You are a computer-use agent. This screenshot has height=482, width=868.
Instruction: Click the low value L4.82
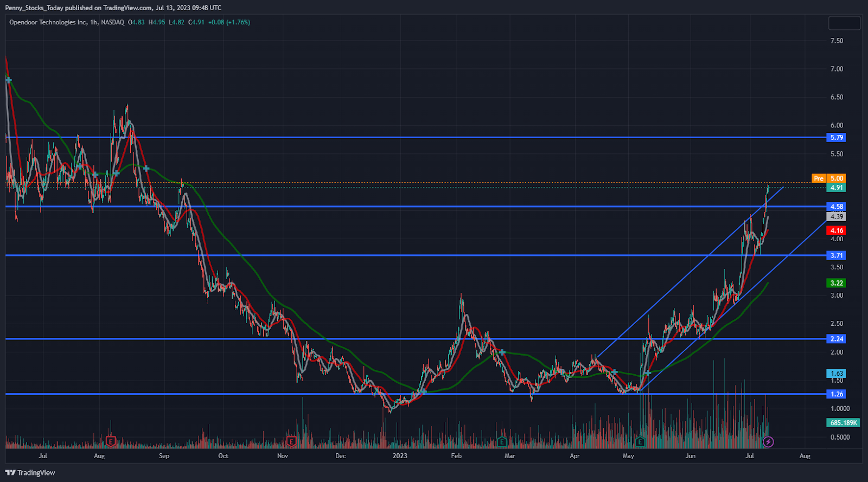pyautogui.click(x=176, y=22)
